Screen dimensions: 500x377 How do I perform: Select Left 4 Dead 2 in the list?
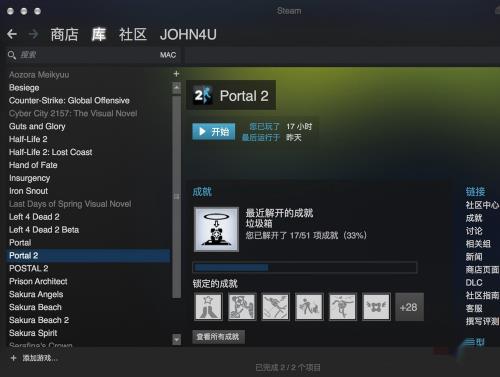coord(34,217)
